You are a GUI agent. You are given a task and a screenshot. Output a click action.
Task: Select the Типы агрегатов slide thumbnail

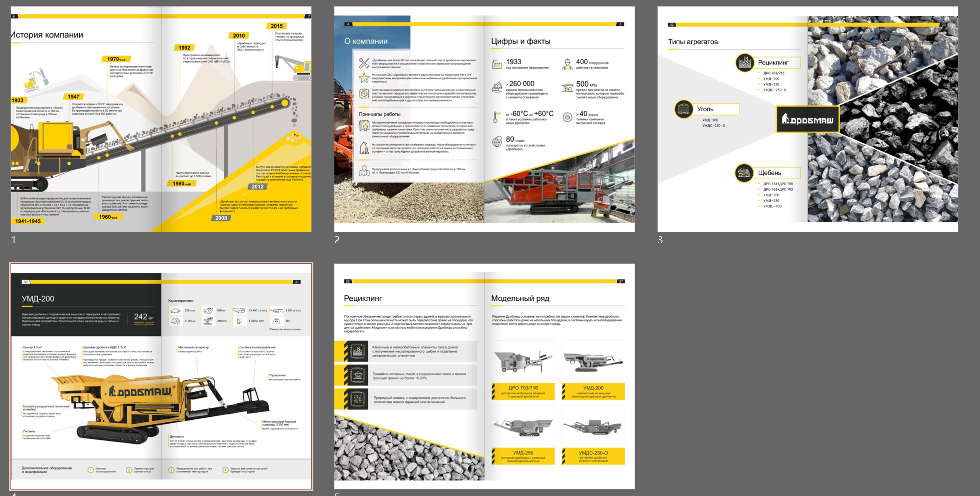[808, 119]
